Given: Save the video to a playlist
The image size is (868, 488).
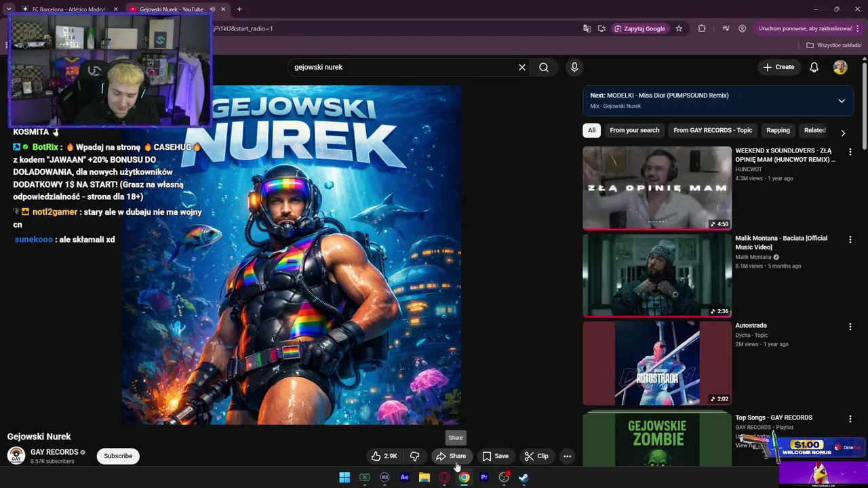Looking at the screenshot, I should [x=495, y=456].
